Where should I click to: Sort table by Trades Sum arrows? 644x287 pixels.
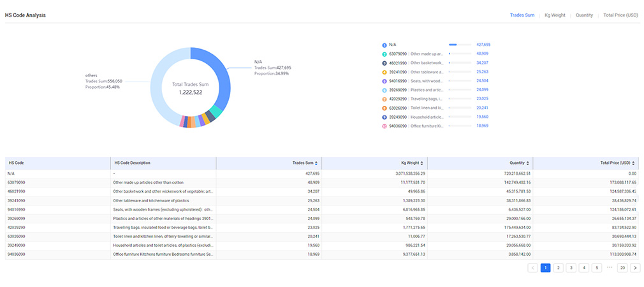316,163
